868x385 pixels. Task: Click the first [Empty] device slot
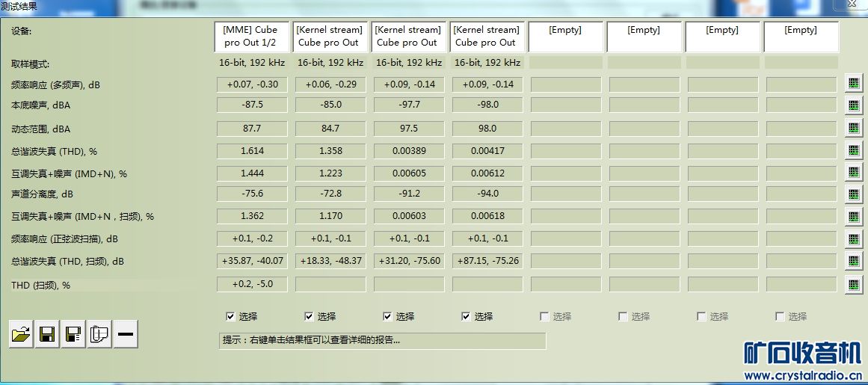tap(565, 37)
